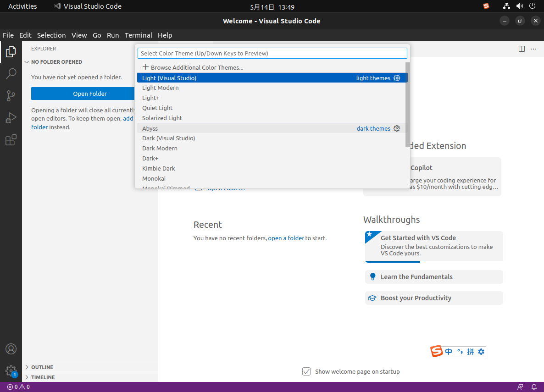Open the Run menu
This screenshot has width=544, height=392.
(x=113, y=35)
